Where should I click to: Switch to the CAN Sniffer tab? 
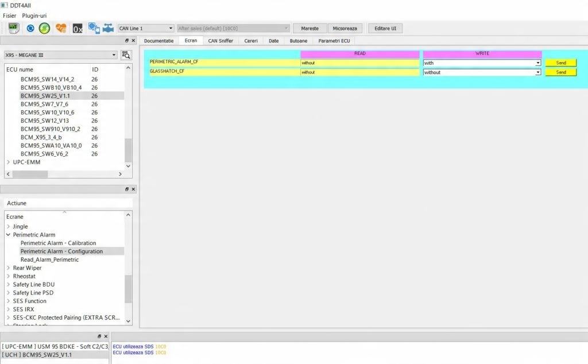[220, 41]
